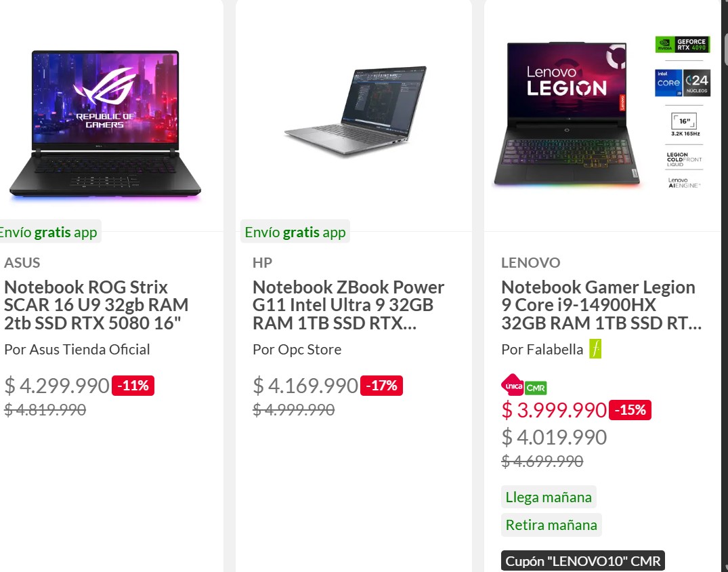Click the Retira mañana pickup tag
The width and height of the screenshot is (728, 572).
(x=551, y=525)
